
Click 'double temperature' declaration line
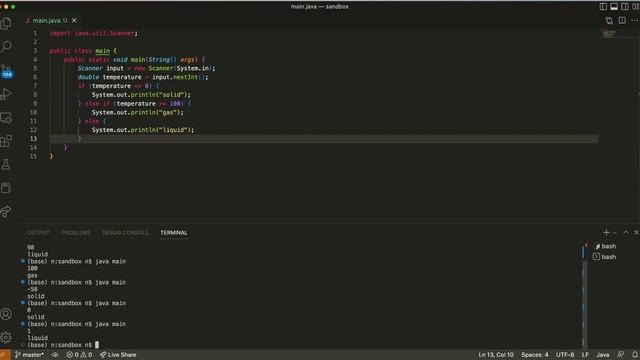(143, 77)
